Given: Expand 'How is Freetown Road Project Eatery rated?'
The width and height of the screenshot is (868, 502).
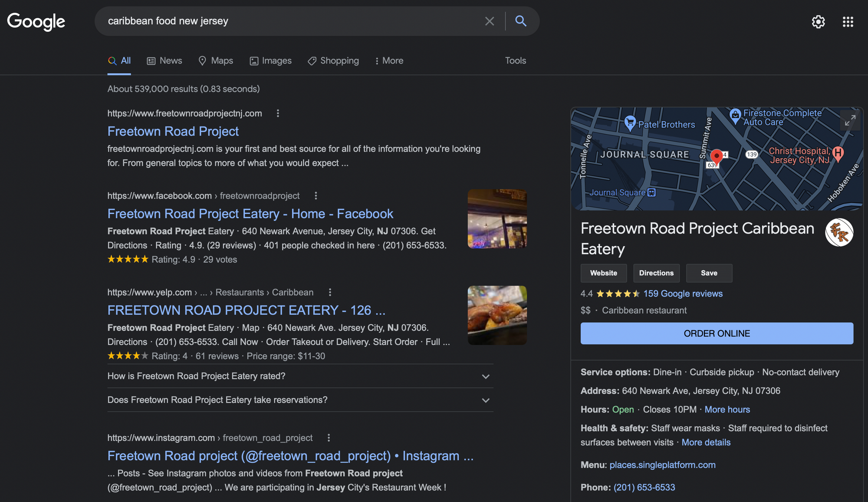Looking at the screenshot, I should pos(486,376).
